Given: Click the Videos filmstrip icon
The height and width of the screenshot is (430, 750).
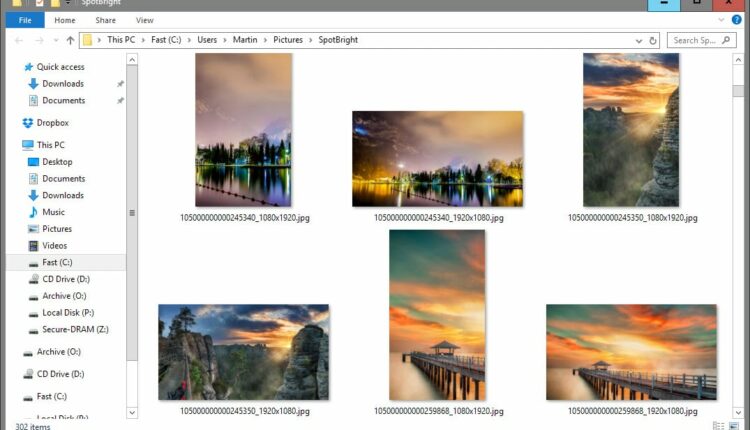Looking at the screenshot, I should [33, 246].
